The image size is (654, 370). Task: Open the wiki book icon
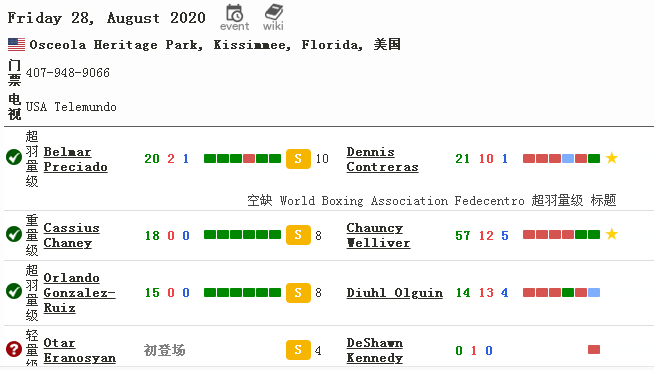coord(273,17)
